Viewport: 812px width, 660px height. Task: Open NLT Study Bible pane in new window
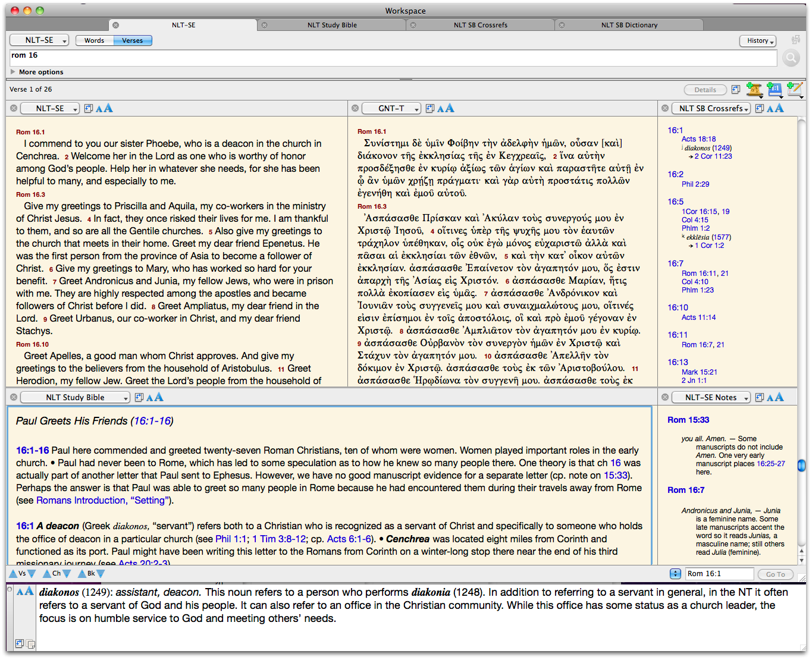point(139,397)
